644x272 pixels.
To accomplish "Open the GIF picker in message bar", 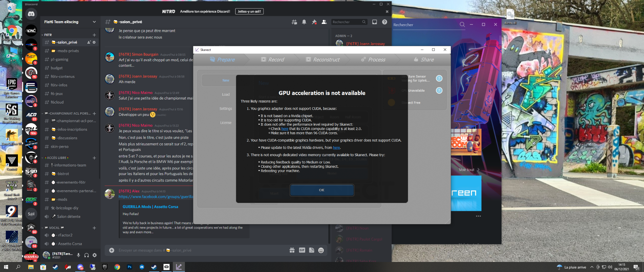I will point(302,250).
